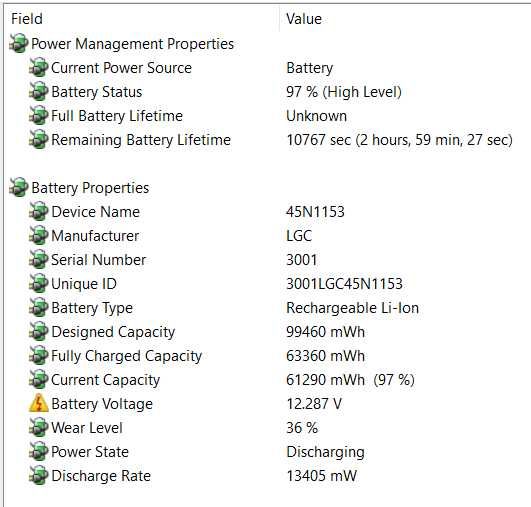Select the Battery Properties heading text
The width and height of the screenshot is (531, 507).
pos(90,188)
